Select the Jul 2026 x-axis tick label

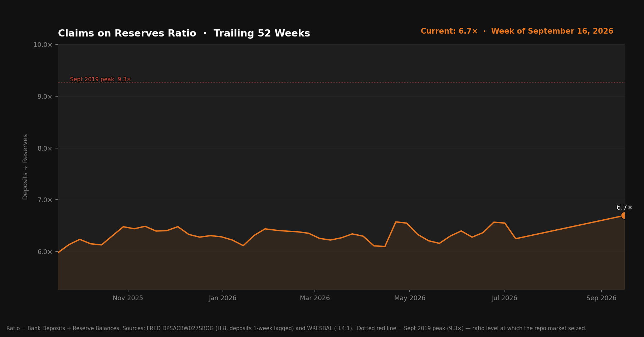504,298
